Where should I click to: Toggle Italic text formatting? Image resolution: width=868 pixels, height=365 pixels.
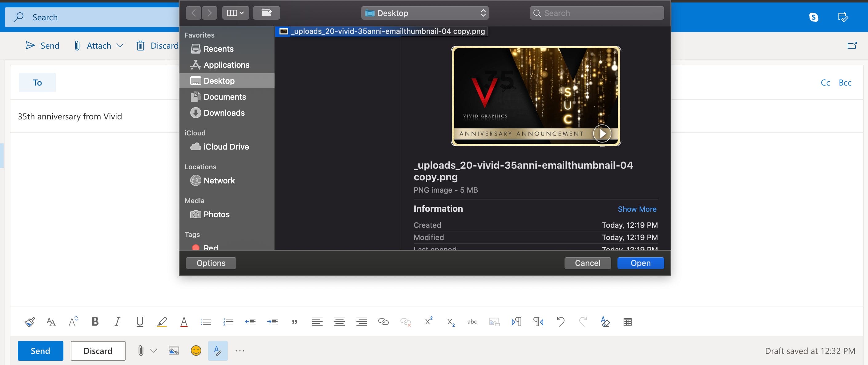click(x=117, y=322)
